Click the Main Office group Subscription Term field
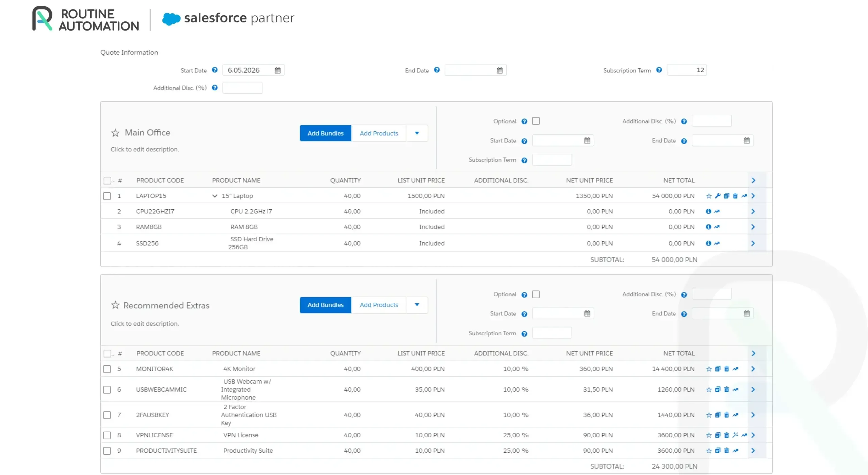868x475 pixels. coord(552,160)
